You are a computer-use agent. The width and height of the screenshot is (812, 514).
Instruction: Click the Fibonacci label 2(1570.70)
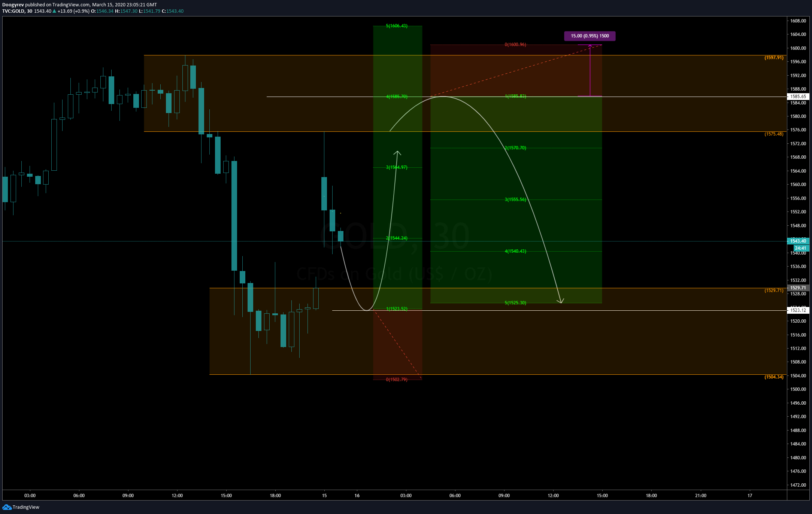point(515,148)
